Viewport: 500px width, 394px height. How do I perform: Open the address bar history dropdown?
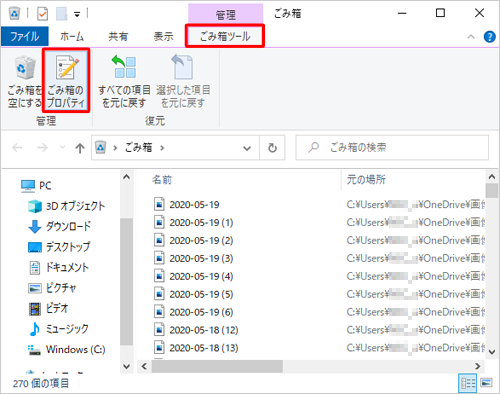pos(247,148)
